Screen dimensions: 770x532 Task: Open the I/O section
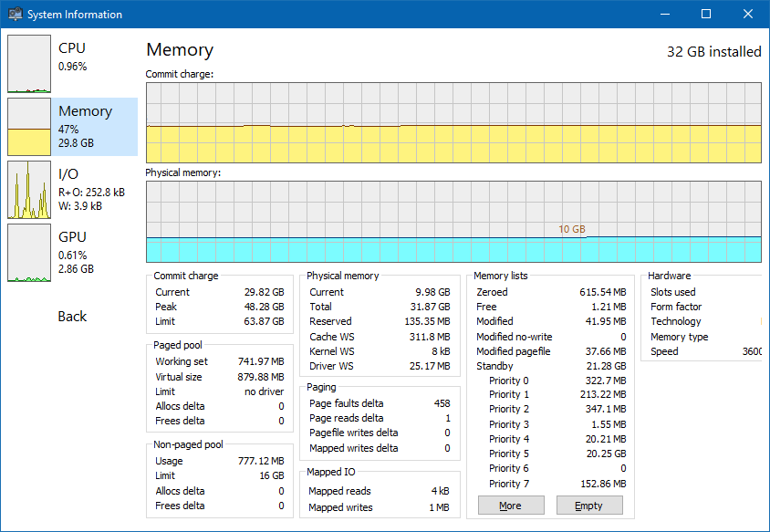(x=72, y=190)
